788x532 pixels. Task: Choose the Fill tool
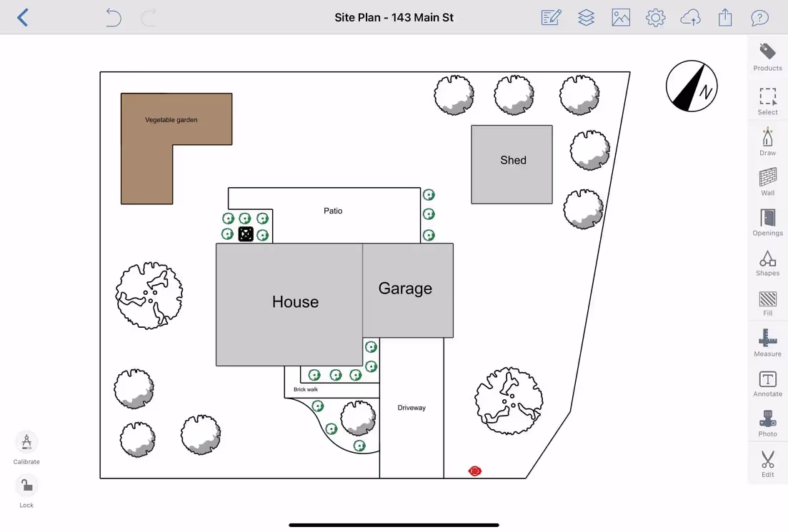coord(767,303)
